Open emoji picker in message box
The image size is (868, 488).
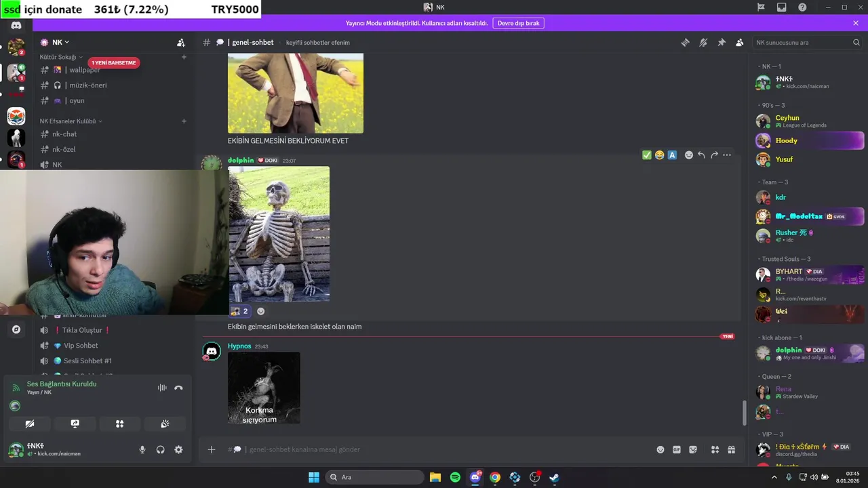[x=660, y=449]
